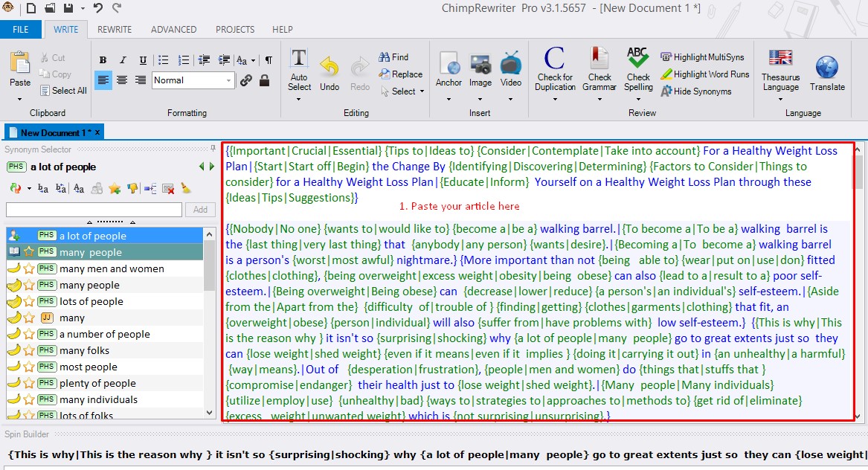868x470 pixels.
Task: Click the Paste clipboard icon
Action: click(20, 63)
